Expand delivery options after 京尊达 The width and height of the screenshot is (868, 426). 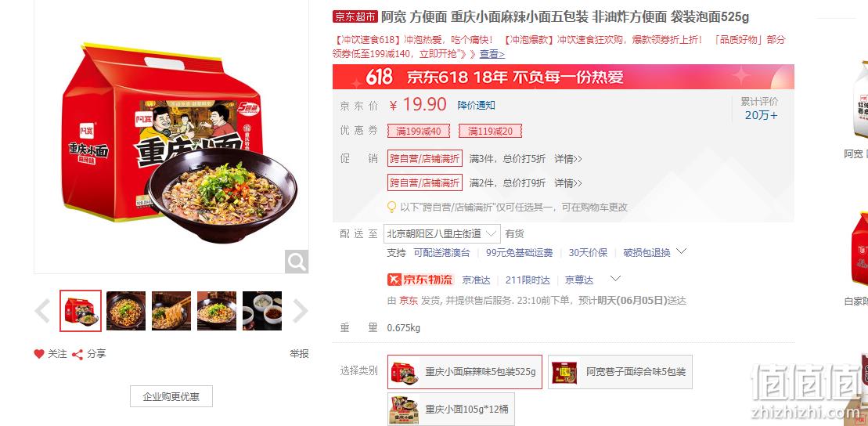pos(615,278)
